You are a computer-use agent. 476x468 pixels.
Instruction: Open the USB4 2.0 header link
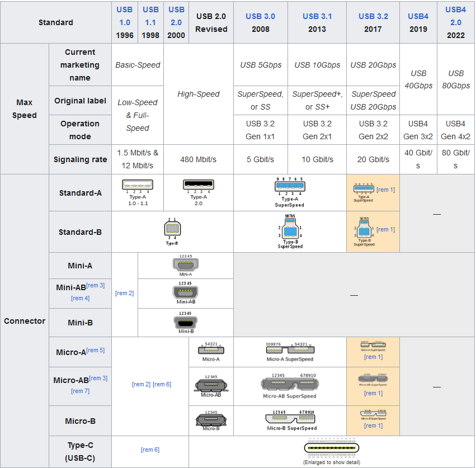455,16
